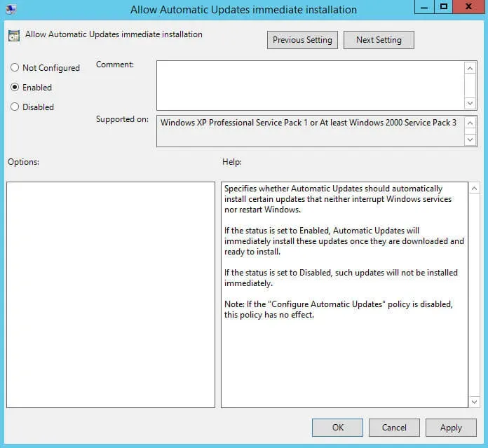
Task: Click the Cancel button
Action: tap(394, 428)
